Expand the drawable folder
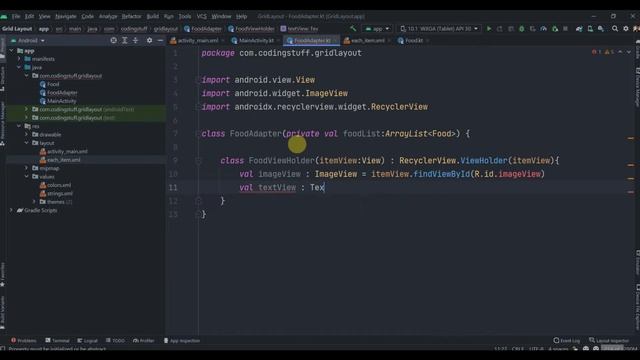Screen dimensions: 640x360 pos(27,134)
